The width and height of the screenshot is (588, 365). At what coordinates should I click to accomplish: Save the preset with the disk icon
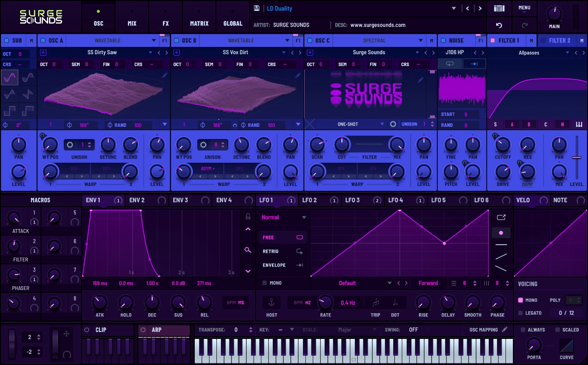coord(256,8)
